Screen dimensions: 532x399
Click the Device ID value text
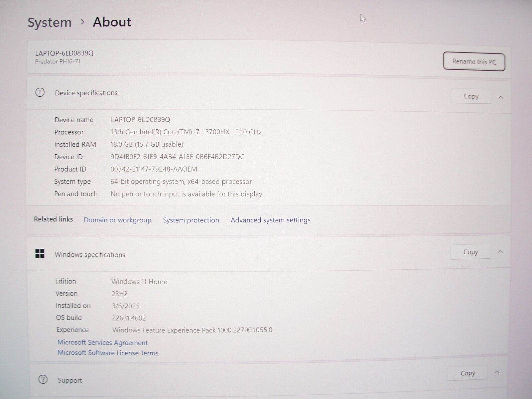pyautogui.click(x=177, y=157)
